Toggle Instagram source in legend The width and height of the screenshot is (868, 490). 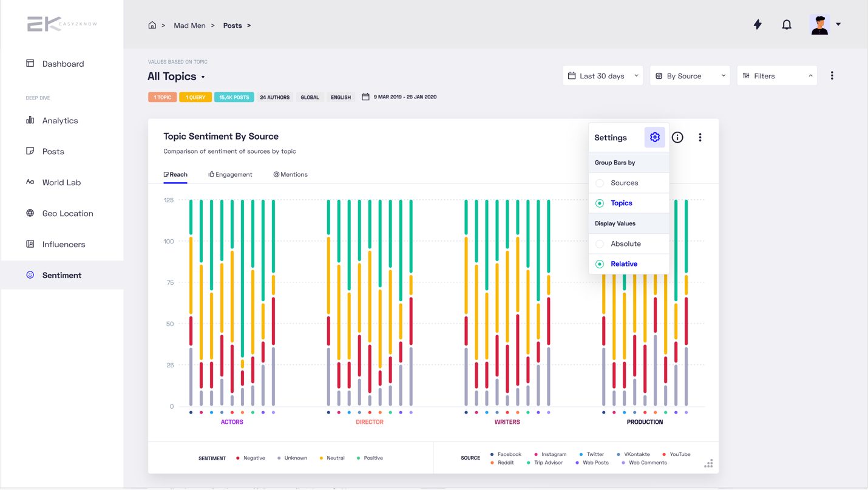pyautogui.click(x=550, y=454)
